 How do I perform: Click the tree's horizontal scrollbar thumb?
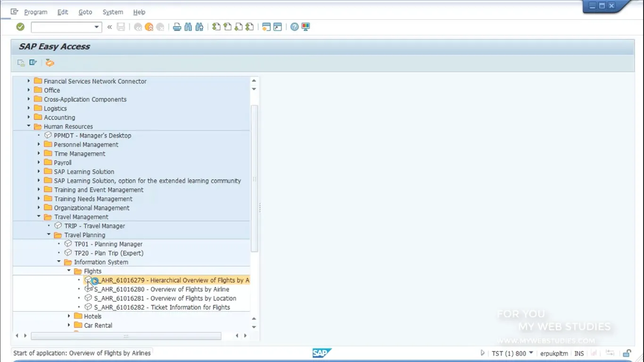(126, 336)
